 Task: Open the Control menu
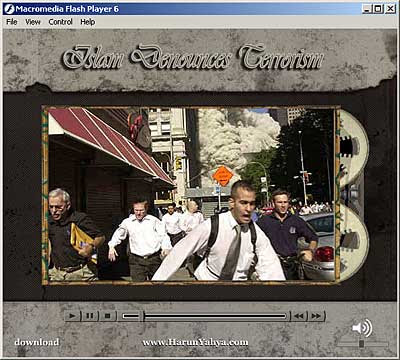pos(60,22)
